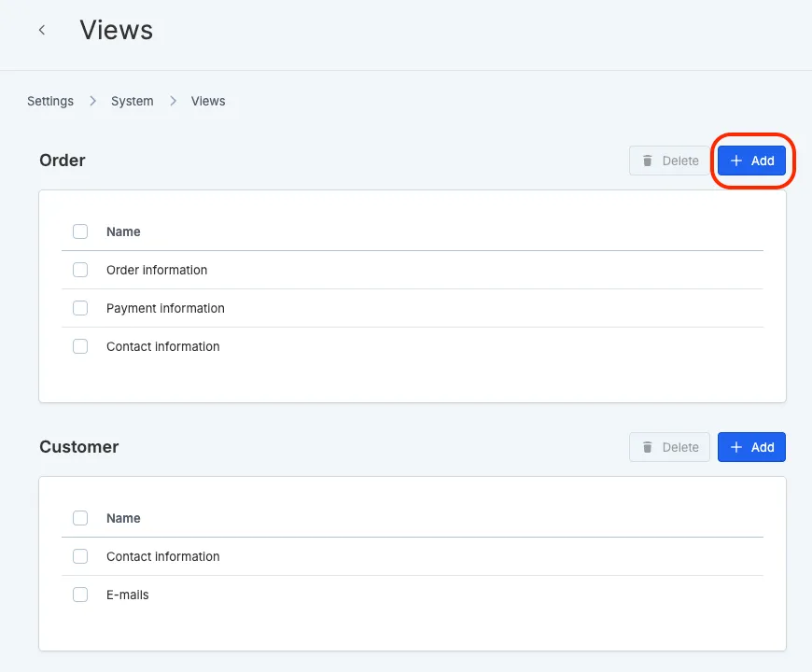Open Contact information view under Customer
Viewport: 812px width, 672px height.
(x=163, y=556)
